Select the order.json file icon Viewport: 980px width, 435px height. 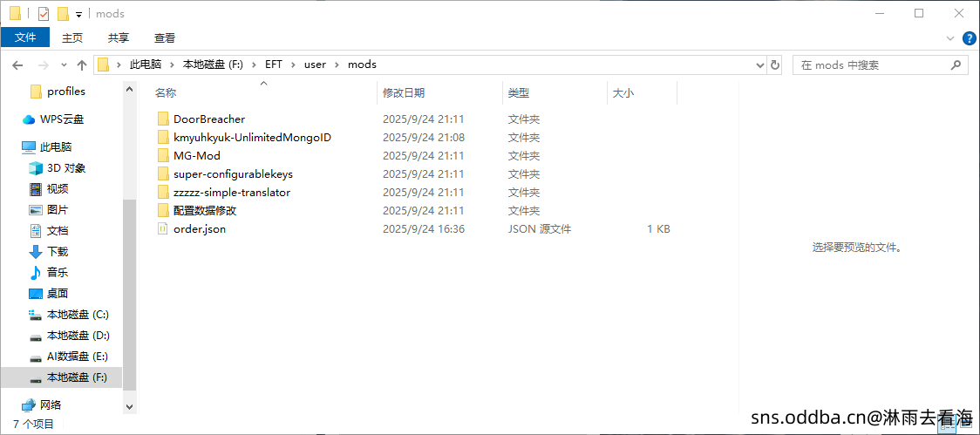(x=163, y=229)
